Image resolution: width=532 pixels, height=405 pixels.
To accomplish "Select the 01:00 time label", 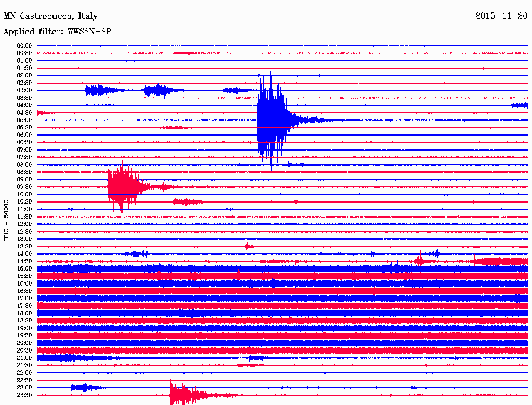I will 24,61.
